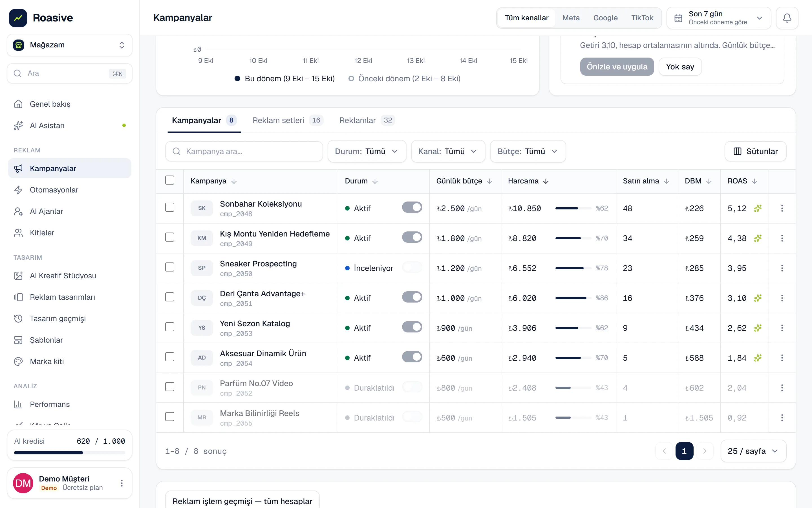Click the Roasive logo icon

18,18
